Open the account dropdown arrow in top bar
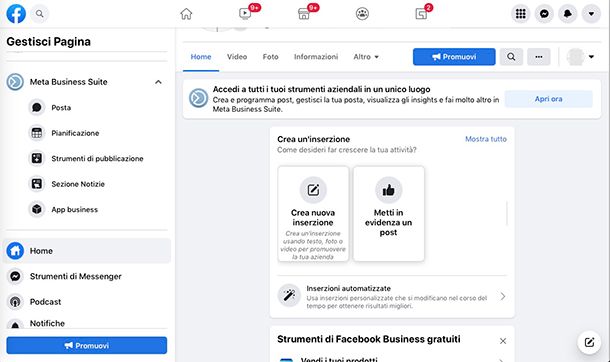This screenshot has width=610, height=362. [591, 14]
